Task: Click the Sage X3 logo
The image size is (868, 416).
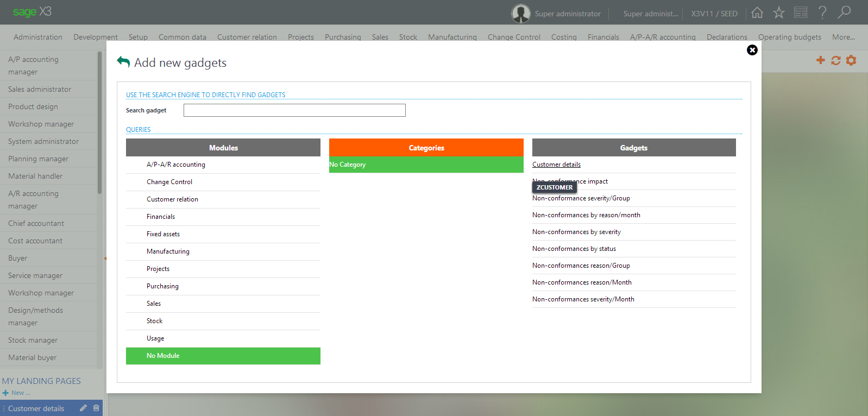Action: 32,12
